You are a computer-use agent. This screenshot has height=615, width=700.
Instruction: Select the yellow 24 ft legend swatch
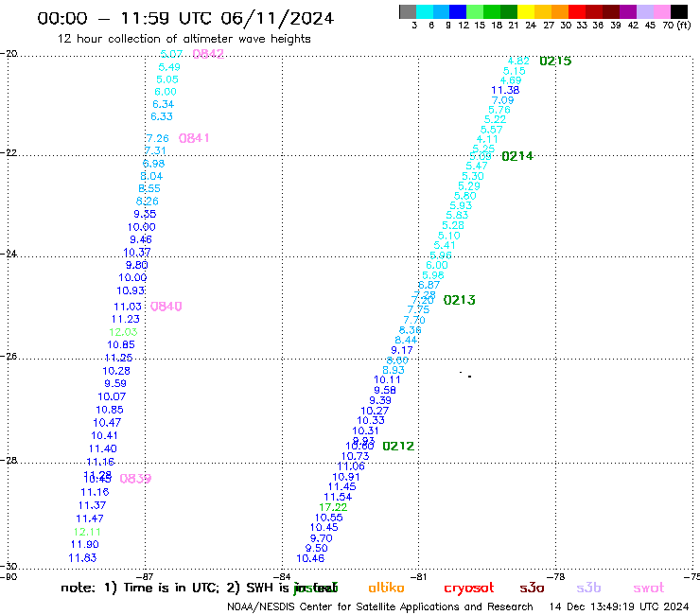coord(526,11)
